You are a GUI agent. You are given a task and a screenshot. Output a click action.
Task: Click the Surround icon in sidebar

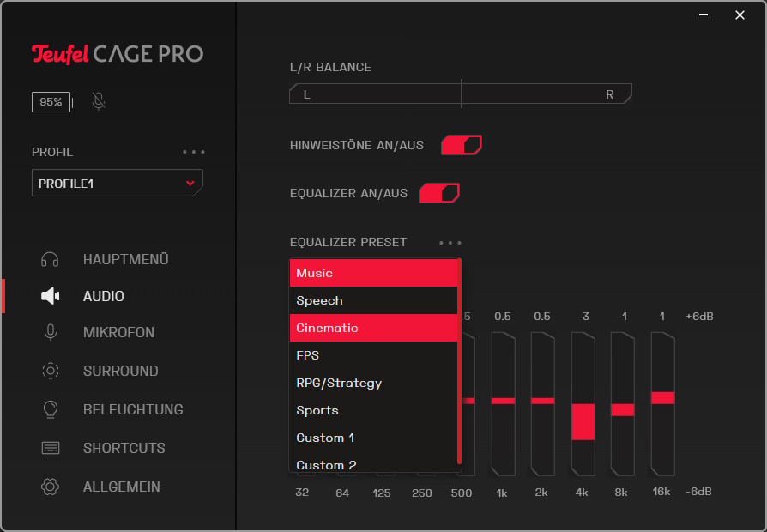(50, 371)
